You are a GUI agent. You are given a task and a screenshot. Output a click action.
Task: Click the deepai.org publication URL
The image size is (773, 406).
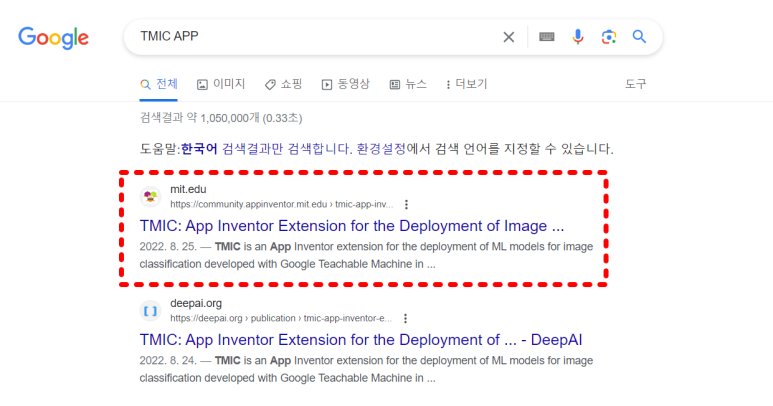[x=281, y=318]
